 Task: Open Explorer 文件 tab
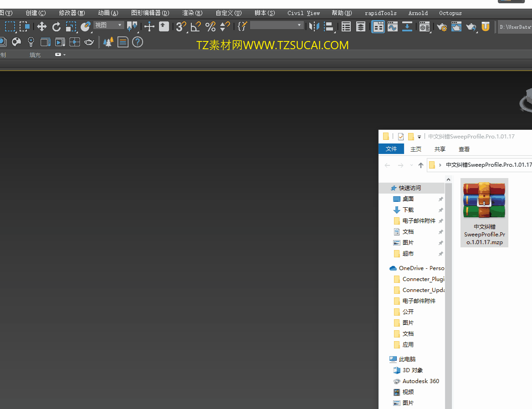click(391, 149)
